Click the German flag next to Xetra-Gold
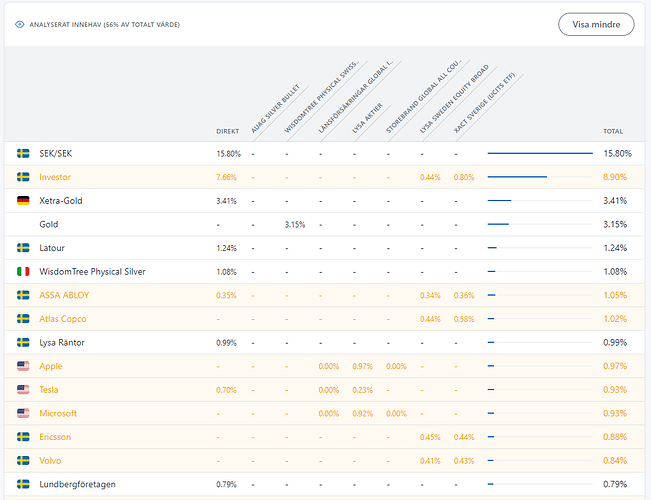651x500 pixels. pos(23,201)
